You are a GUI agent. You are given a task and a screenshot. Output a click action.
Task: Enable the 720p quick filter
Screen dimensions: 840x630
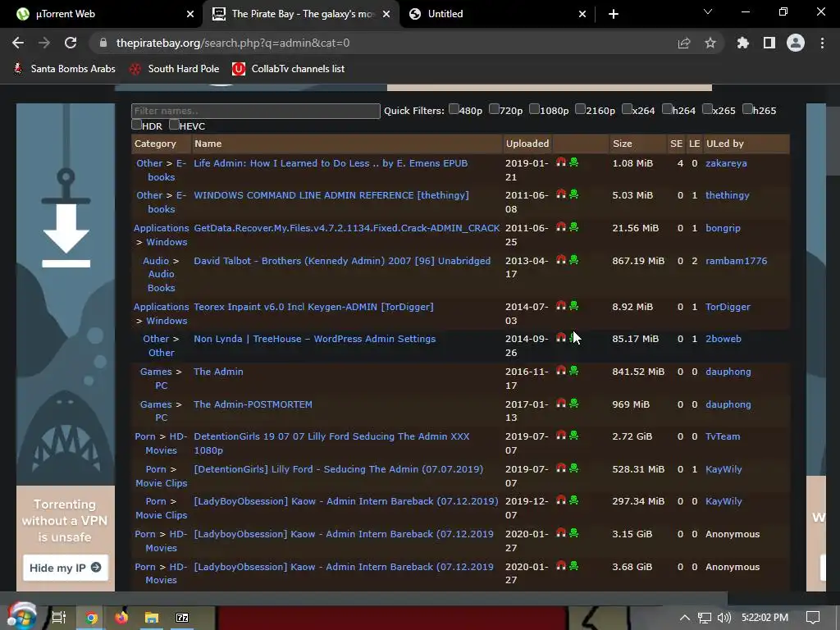pos(494,109)
